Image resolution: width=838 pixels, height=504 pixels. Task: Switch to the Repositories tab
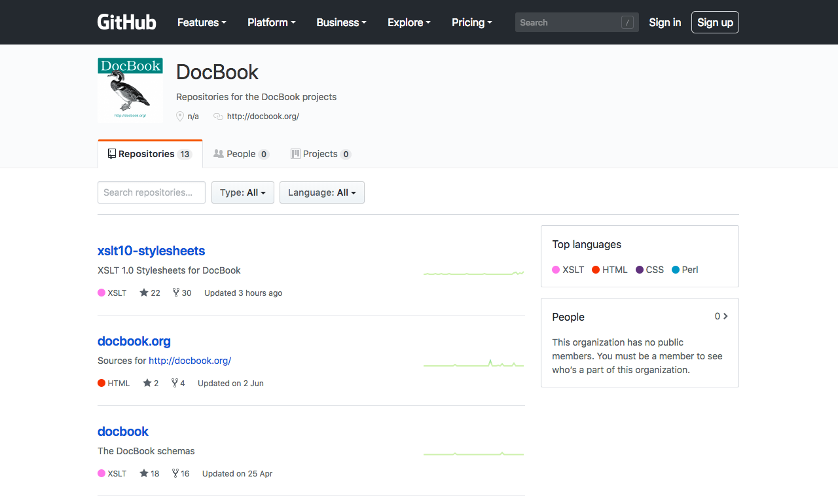(150, 154)
